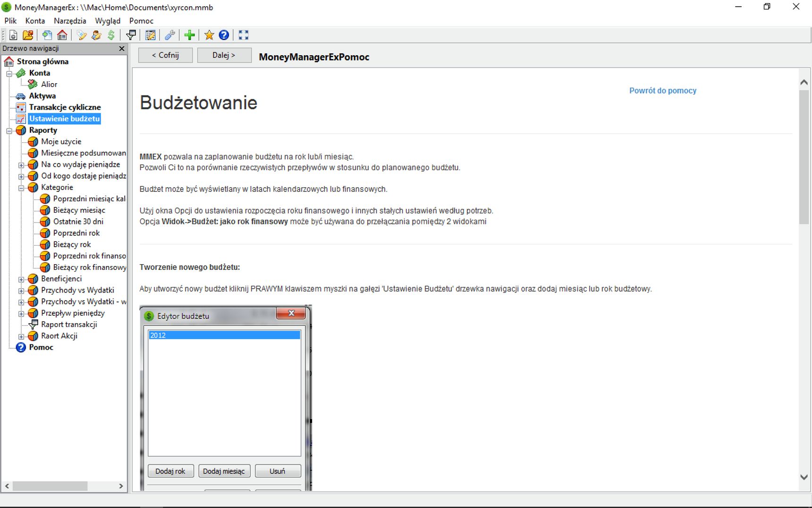812x508 pixels.
Task: Click the transaction filter funnel icon
Action: click(x=131, y=35)
